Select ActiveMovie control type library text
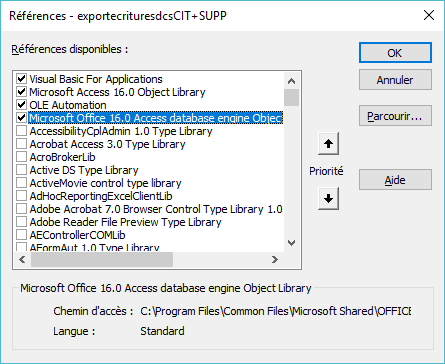 [105, 183]
